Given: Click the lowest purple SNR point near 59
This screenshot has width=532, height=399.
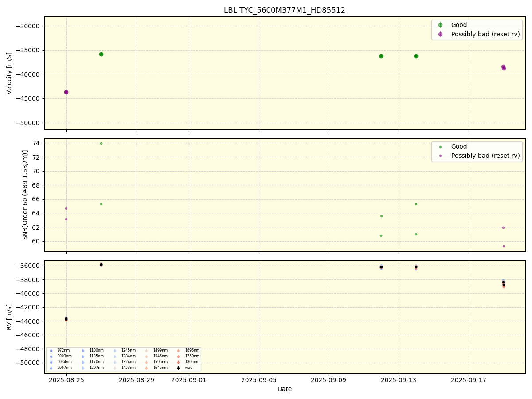Looking at the screenshot, I should click(504, 246).
